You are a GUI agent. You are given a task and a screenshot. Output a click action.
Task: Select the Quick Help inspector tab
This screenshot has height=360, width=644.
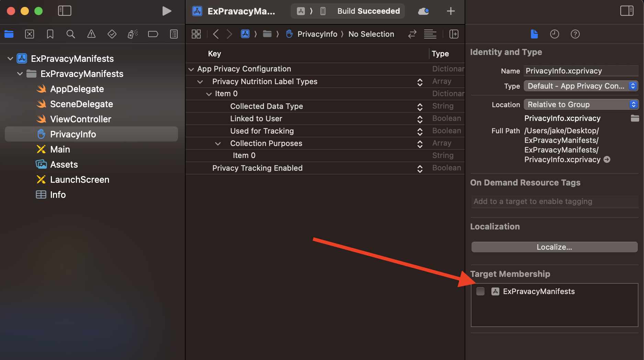click(575, 34)
